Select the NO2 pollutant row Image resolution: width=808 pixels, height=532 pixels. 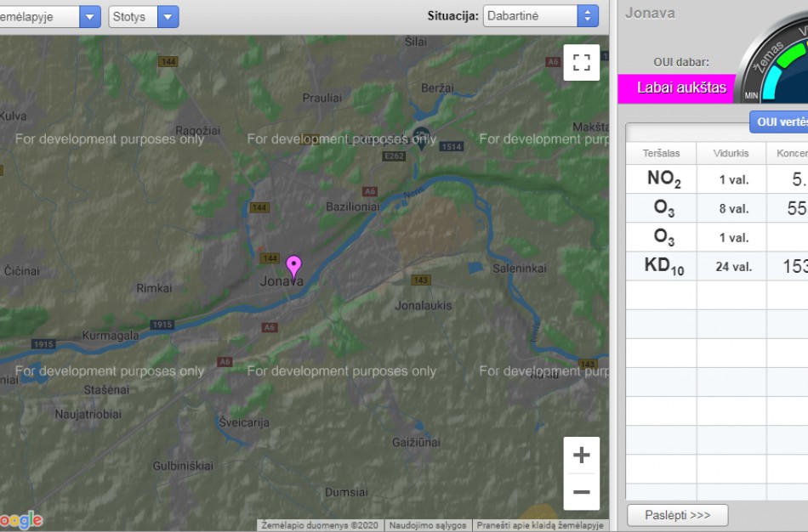coord(663,179)
